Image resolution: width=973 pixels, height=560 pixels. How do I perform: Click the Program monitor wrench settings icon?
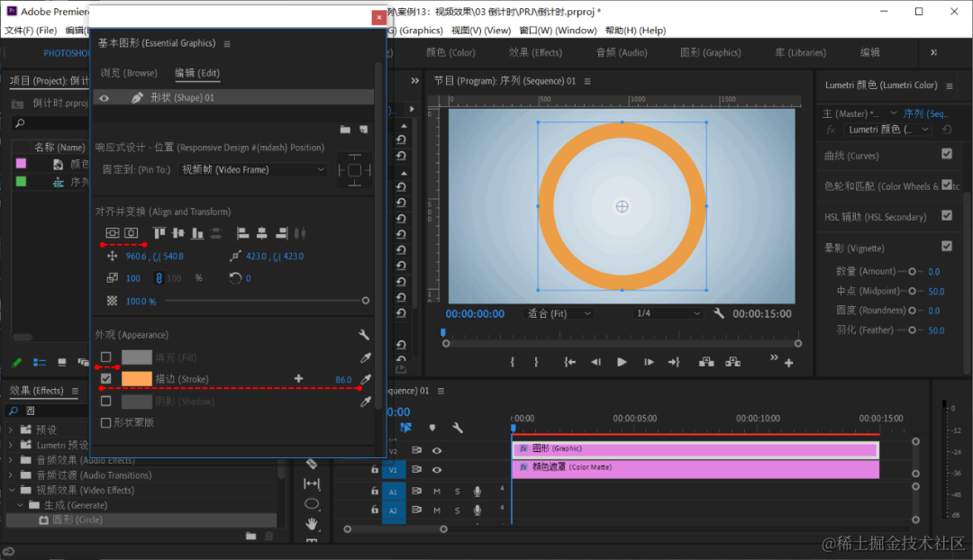(x=719, y=313)
